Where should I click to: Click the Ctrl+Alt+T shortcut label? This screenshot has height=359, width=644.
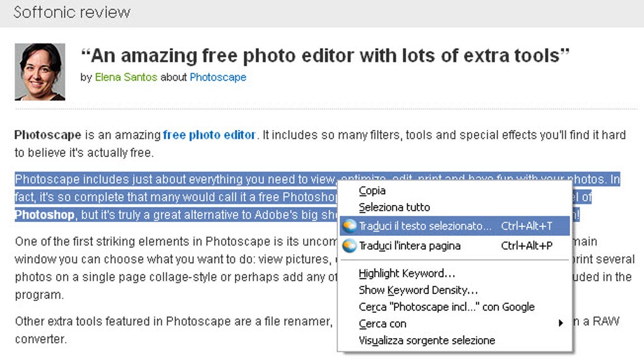527,226
